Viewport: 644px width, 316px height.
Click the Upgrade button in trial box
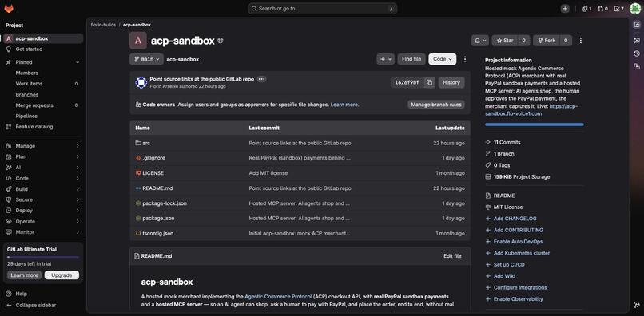pyautogui.click(x=62, y=275)
